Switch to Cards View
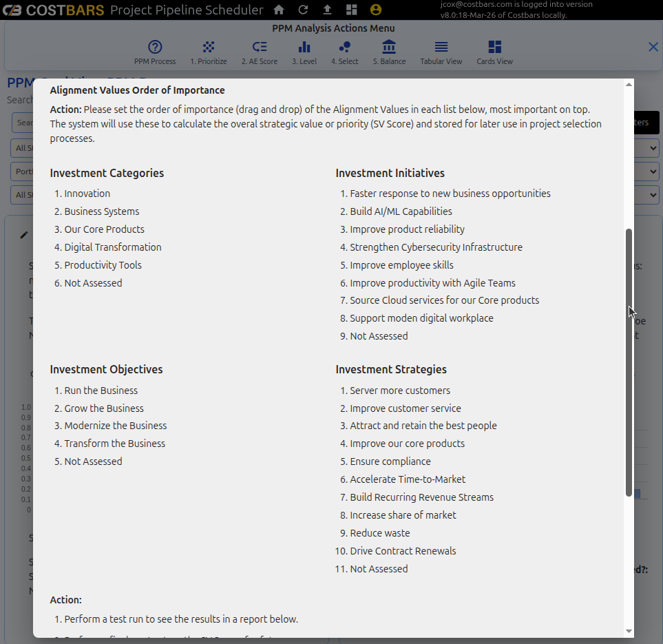663x644 pixels. point(494,47)
